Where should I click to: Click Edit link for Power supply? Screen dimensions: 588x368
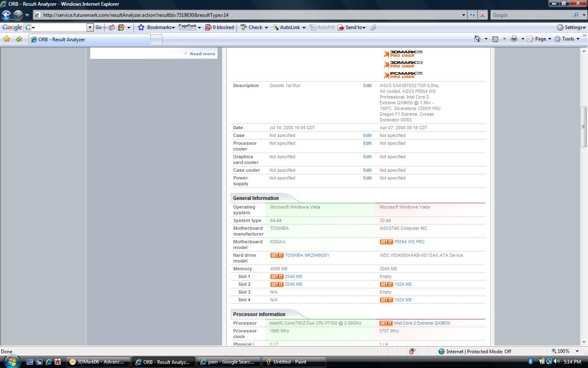point(367,178)
